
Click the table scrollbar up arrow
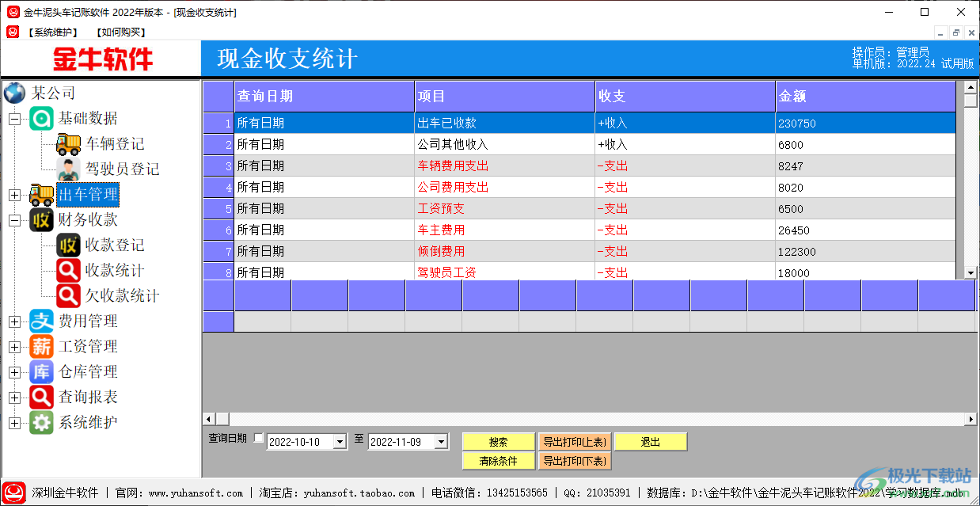tap(971, 87)
